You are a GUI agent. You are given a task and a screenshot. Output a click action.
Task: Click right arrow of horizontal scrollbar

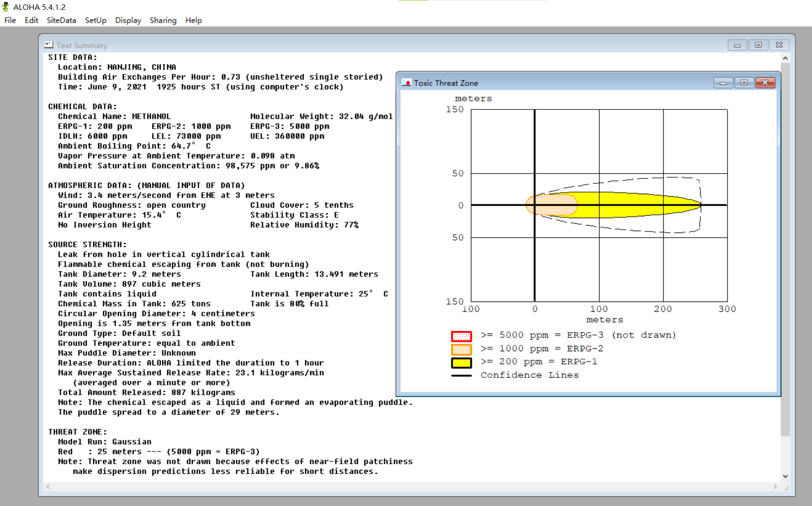(x=776, y=487)
